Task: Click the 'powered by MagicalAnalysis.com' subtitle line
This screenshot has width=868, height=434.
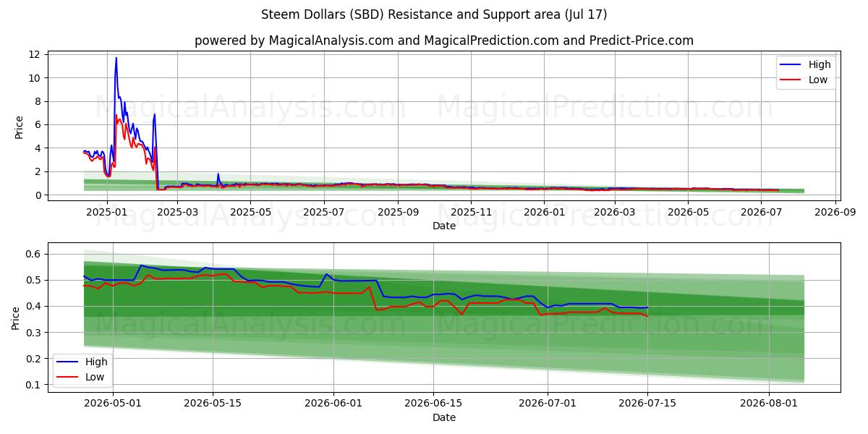Action: pyautogui.click(x=444, y=41)
